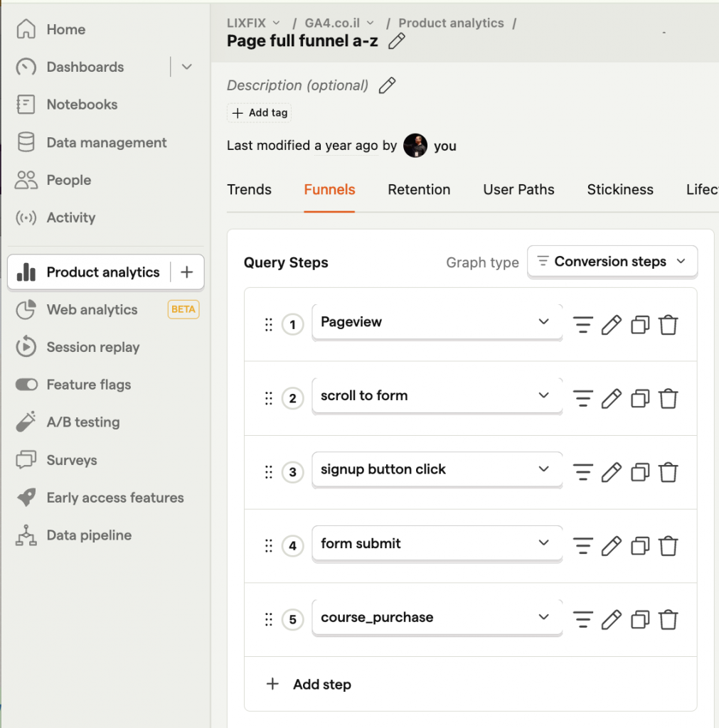Switch to the Retention tab

coord(419,189)
